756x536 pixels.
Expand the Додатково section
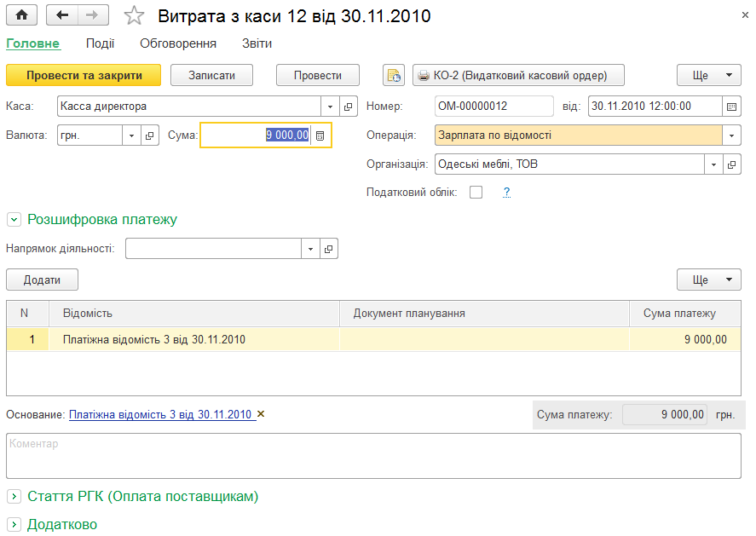point(14,524)
